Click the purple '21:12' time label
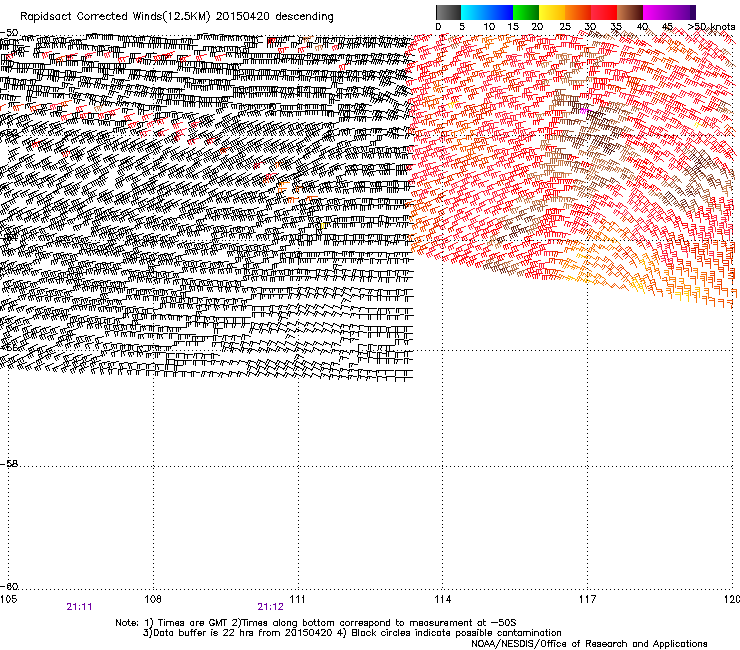This screenshot has height=650, width=740. tap(270, 607)
